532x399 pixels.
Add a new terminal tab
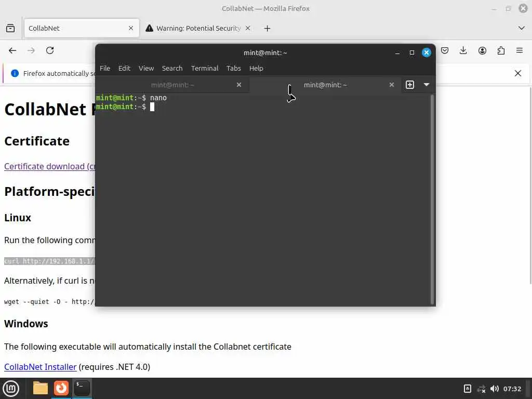(x=410, y=85)
